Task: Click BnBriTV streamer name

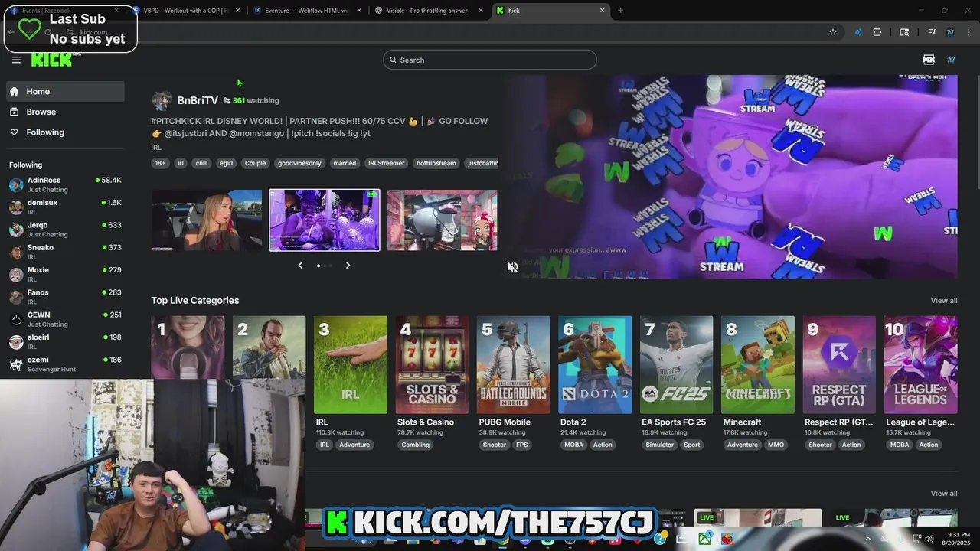Action: 198,100
